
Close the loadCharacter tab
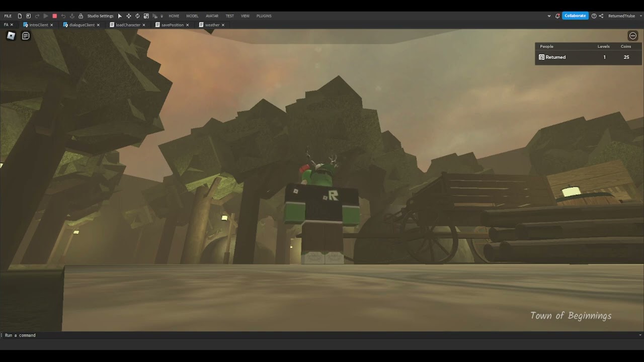click(x=144, y=25)
